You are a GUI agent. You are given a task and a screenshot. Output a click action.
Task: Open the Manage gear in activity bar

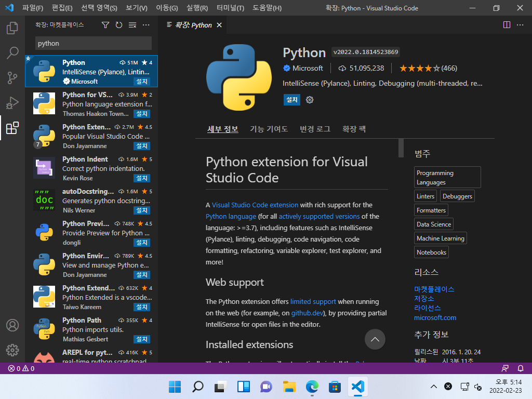point(12,350)
